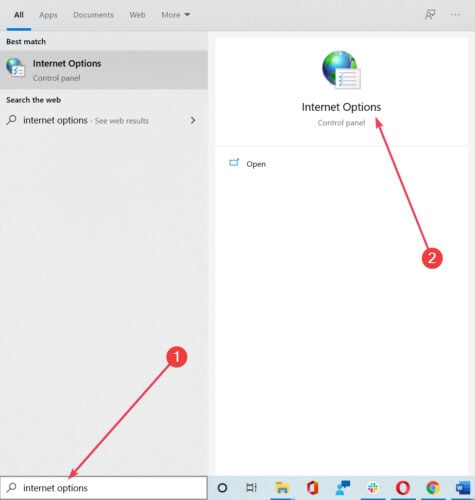This screenshot has height=500, width=475.
Task: Launch Microsoft Office from taskbar
Action: pyautogui.click(x=312, y=488)
